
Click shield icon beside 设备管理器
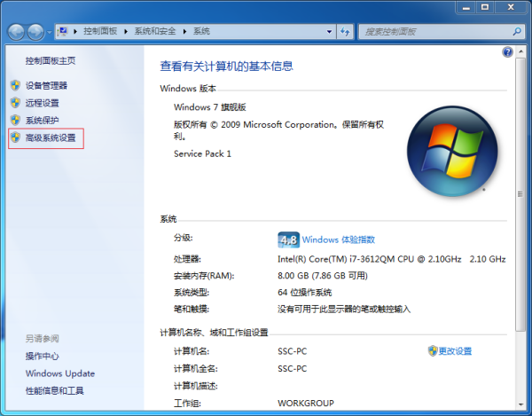pyautogui.click(x=15, y=85)
